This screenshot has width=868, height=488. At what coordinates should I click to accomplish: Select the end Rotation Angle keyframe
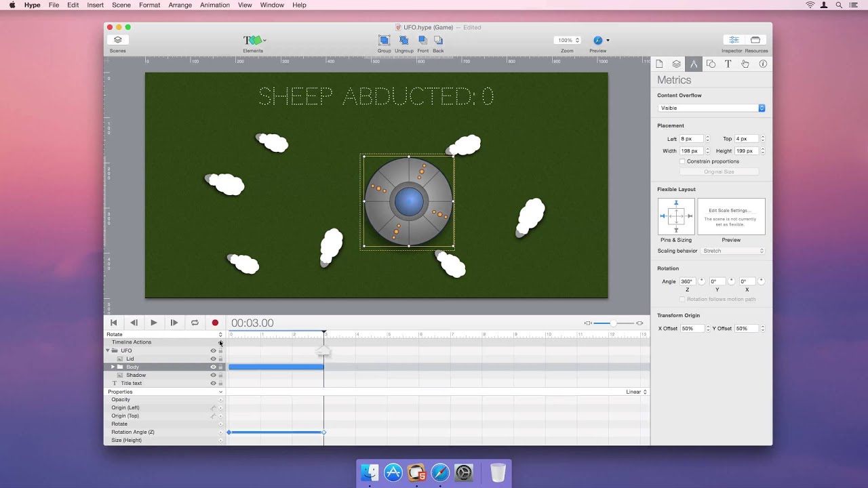tap(323, 432)
